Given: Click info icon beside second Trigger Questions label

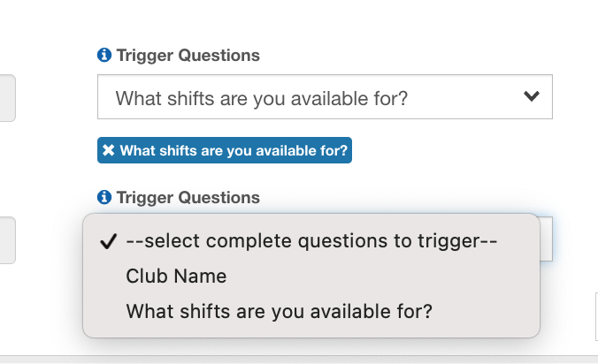Looking at the screenshot, I should click(104, 198).
